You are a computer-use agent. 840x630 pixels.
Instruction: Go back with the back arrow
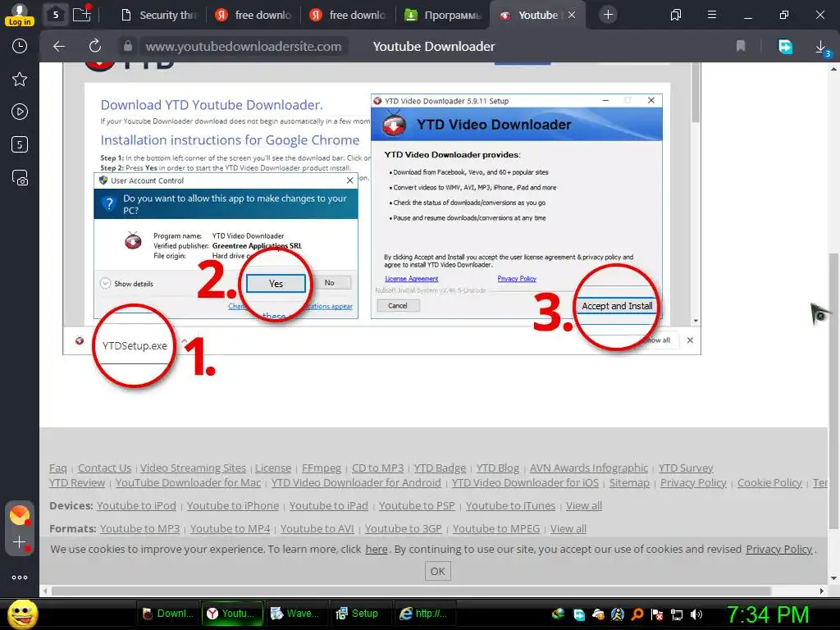(x=59, y=47)
